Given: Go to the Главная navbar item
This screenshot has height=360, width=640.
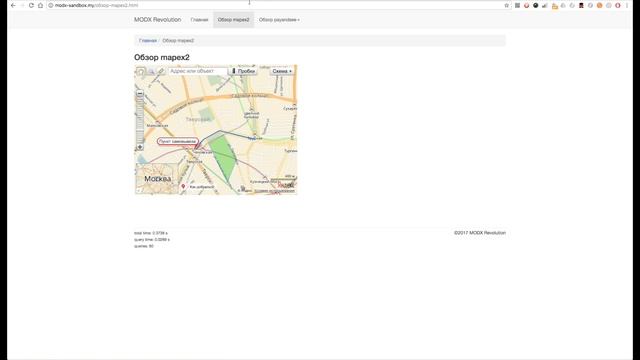Looking at the screenshot, I should (199, 20).
